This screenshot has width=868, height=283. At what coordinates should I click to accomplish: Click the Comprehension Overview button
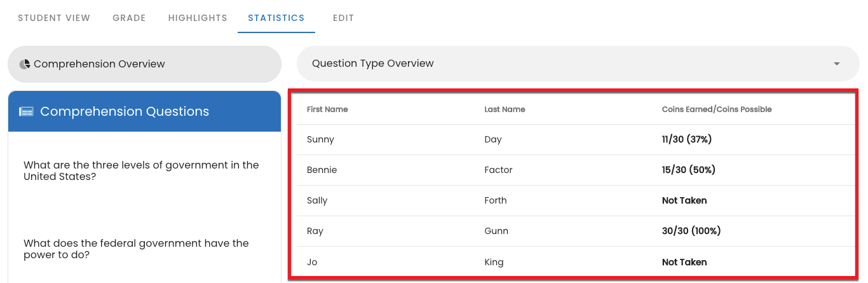coord(144,64)
